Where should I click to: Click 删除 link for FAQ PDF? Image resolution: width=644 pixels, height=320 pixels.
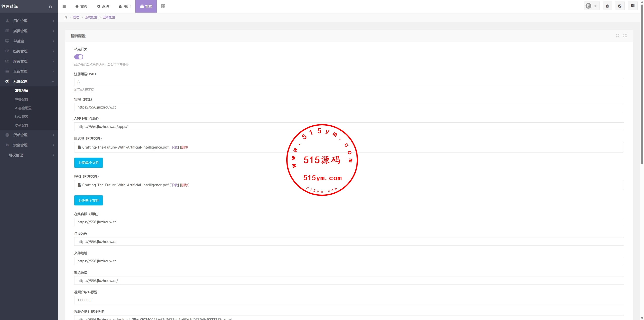tap(185, 185)
